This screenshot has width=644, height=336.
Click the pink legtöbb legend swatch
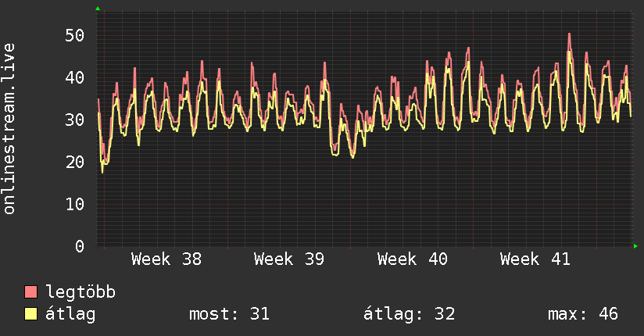click(x=30, y=291)
